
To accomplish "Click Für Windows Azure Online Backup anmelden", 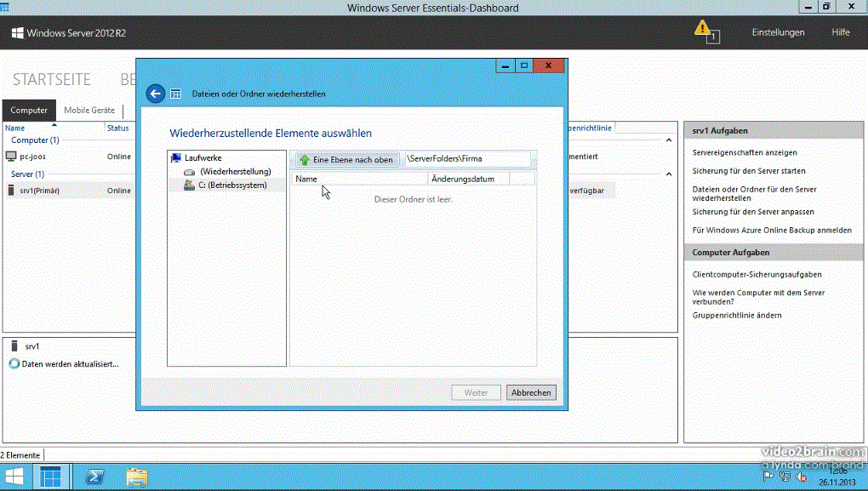I will 772,231.
